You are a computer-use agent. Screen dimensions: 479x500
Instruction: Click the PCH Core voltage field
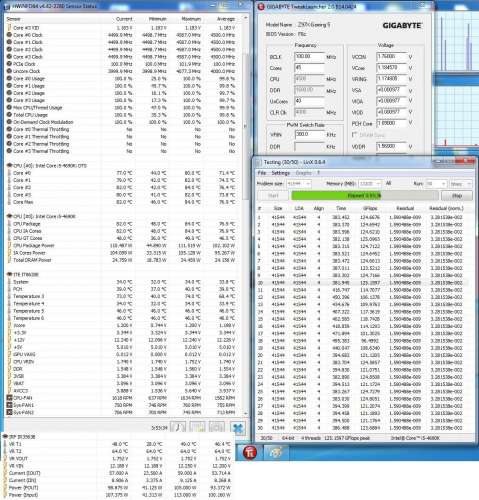392,124
